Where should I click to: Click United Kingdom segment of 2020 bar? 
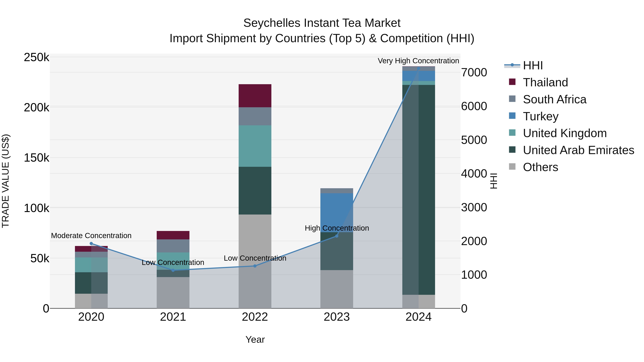[91, 265]
